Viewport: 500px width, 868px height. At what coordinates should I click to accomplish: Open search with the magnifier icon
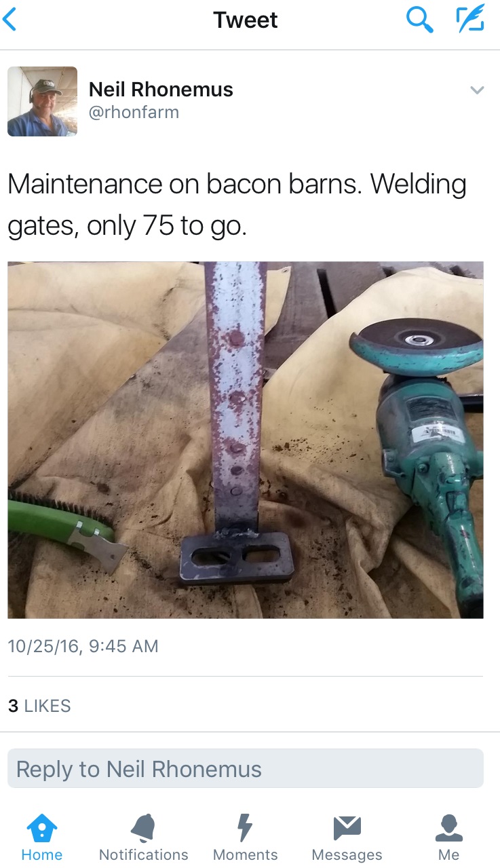(x=419, y=20)
